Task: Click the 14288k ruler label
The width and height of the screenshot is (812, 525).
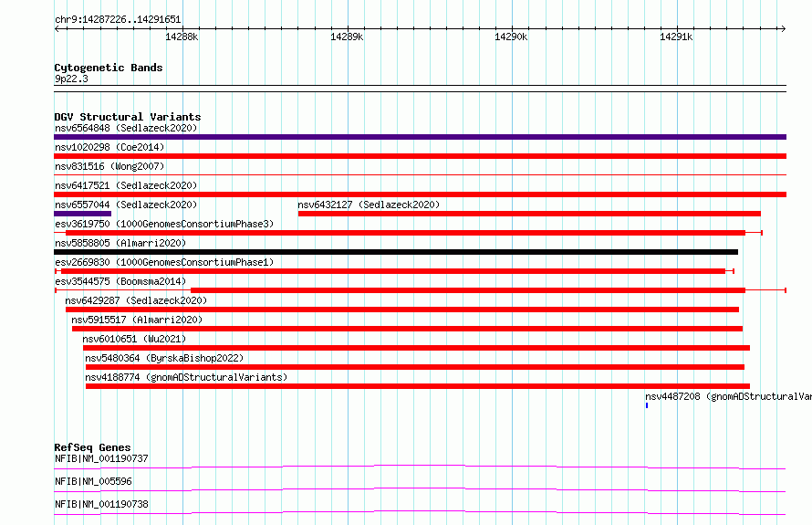Action: 182,37
